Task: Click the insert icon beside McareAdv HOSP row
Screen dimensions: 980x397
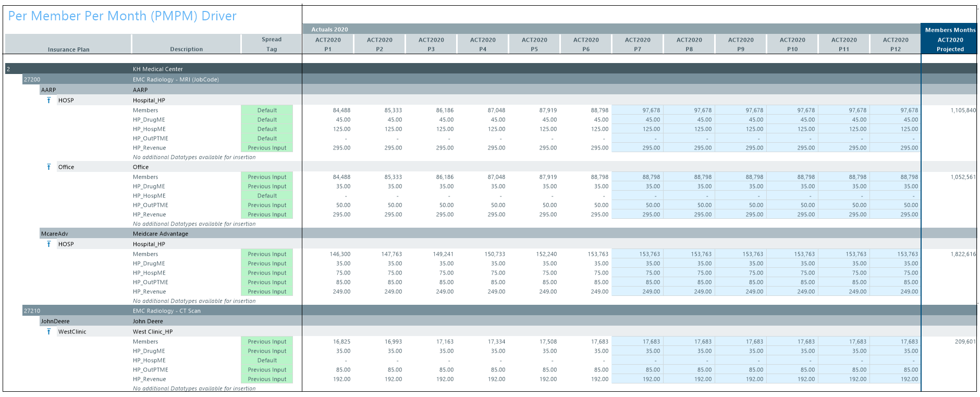Action: pos(49,244)
